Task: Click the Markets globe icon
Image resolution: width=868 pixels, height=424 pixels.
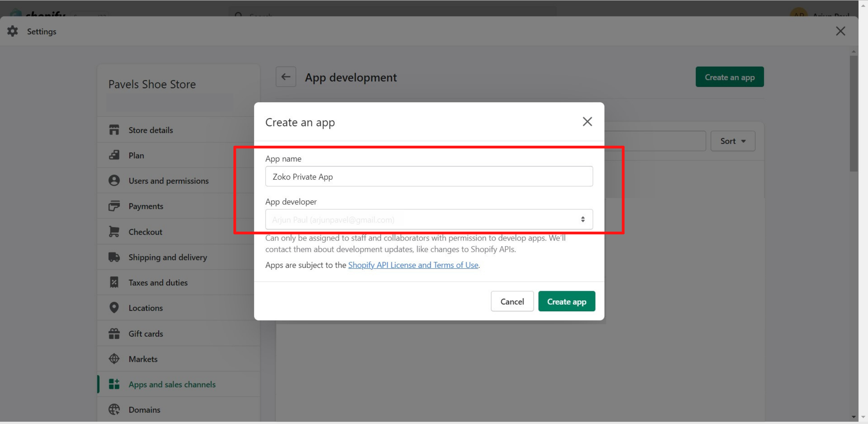Action: coord(114,359)
